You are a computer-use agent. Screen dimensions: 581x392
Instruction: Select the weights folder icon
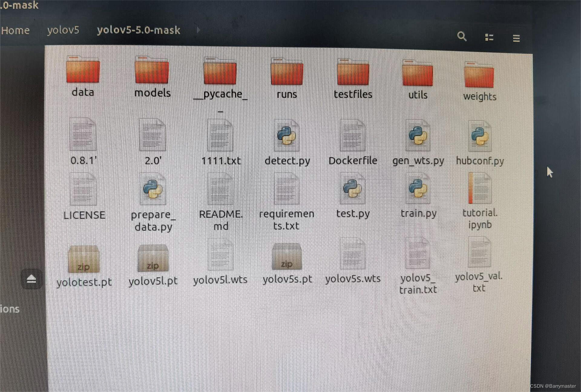click(479, 76)
